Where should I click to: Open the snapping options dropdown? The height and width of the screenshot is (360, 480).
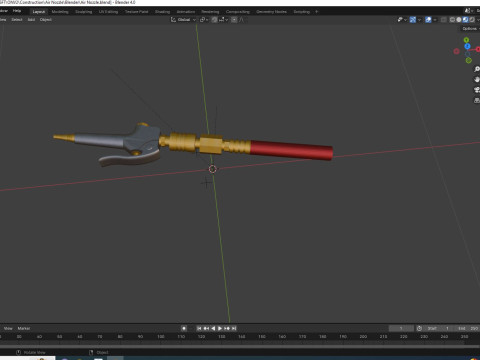click(223, 20)
